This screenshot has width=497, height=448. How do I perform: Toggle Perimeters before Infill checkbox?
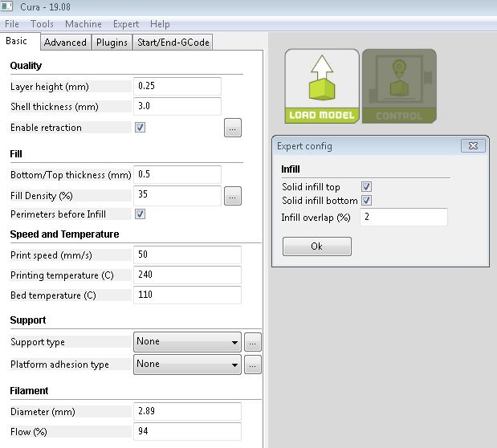[x=140, y=214]
